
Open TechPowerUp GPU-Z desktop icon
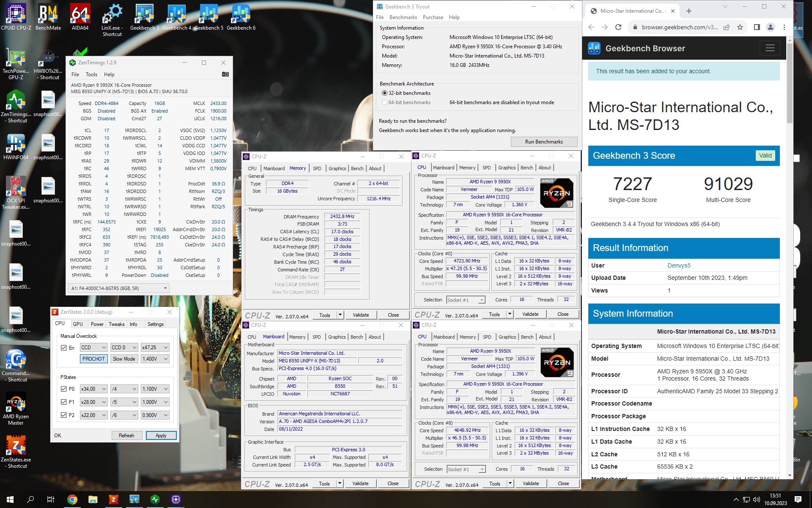(16, 64)
